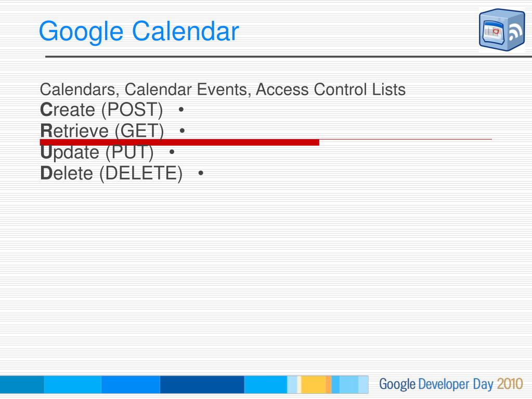Click the bullet after Update (PUT)
Image resolution: width=532 pixels, height=399 pixels.
(x=172, y=152)
